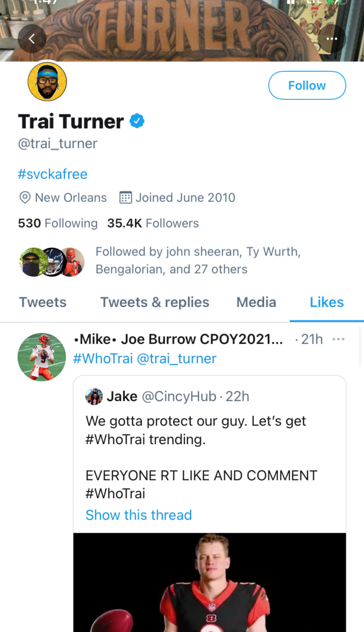Open the Media tab

(256, 302)
